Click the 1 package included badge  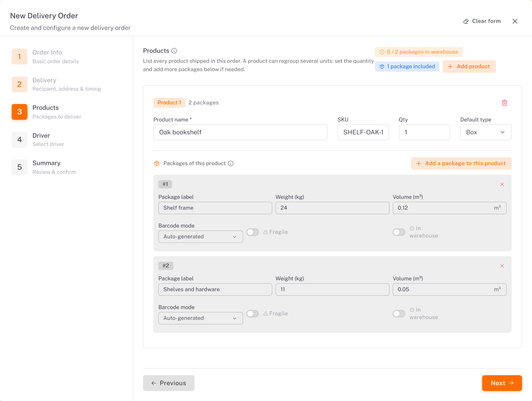(x=407, y=66)
